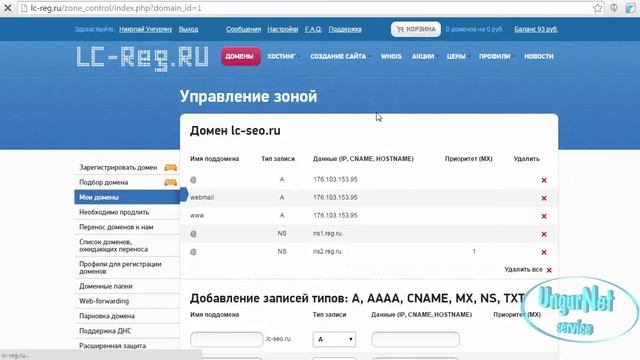Bookmark this page with star icon
This screenshot has width=640, height=360.
coord(598,8)
